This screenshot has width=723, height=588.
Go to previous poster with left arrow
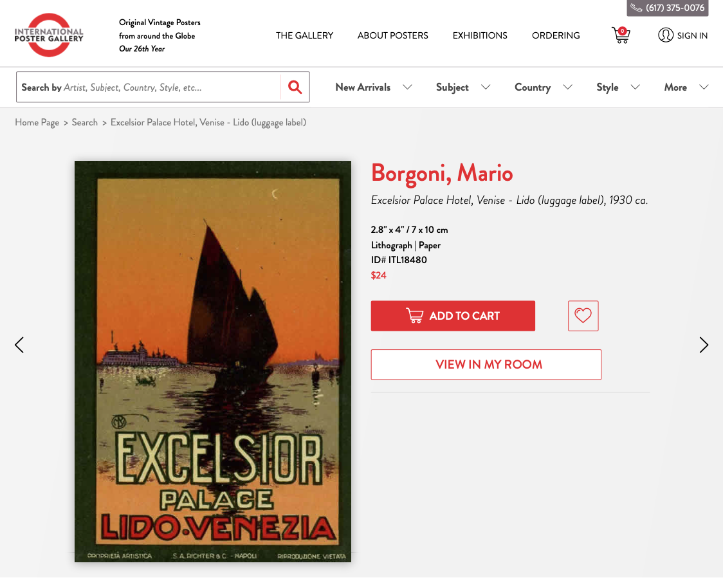click(x=19, y=344)
